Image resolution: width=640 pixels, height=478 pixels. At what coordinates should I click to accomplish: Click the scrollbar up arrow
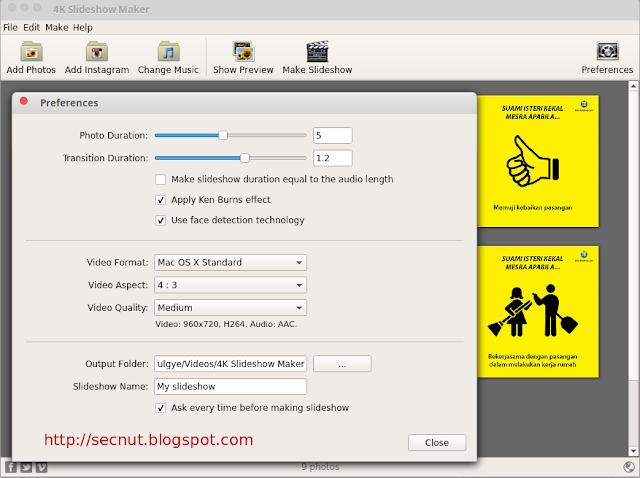click(633, 86)
